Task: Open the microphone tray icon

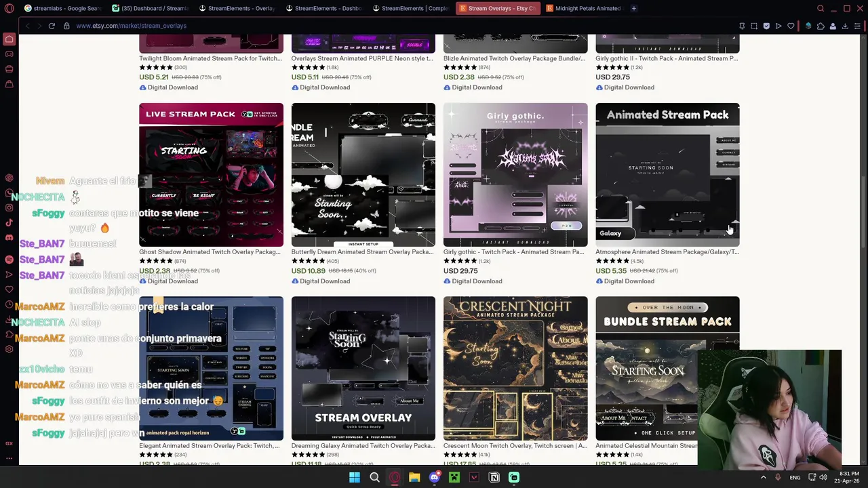Action: [x=778, y=477]
